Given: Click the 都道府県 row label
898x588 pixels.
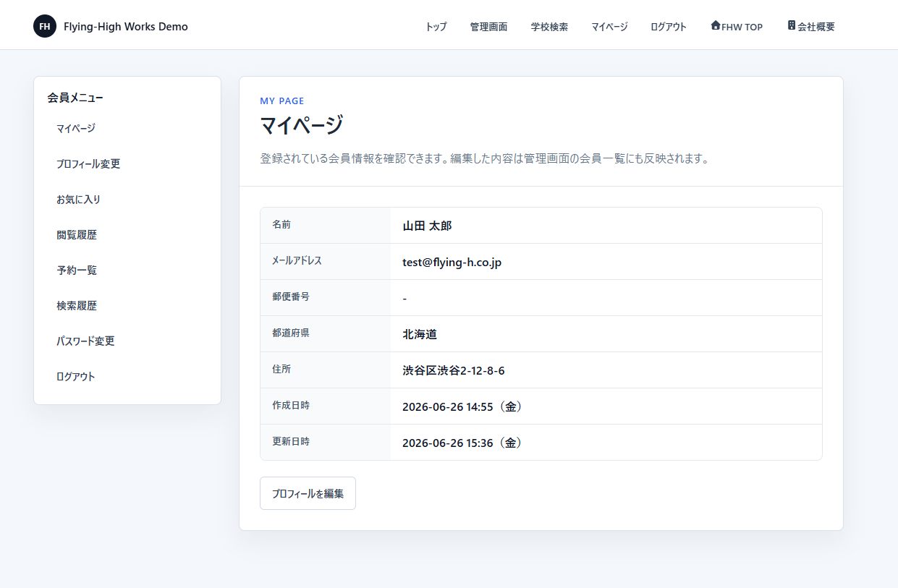Looking at the screenshot, I should (291, 333).
